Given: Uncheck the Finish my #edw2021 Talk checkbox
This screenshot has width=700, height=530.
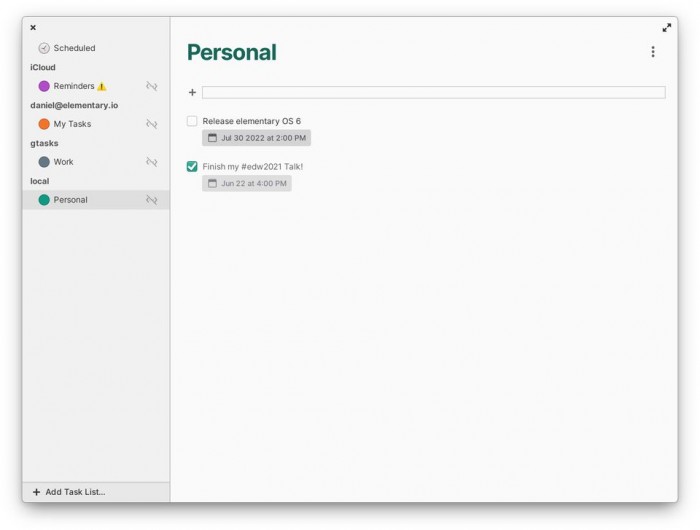Looking at the screenshot, I should click(x=192, y=167).
